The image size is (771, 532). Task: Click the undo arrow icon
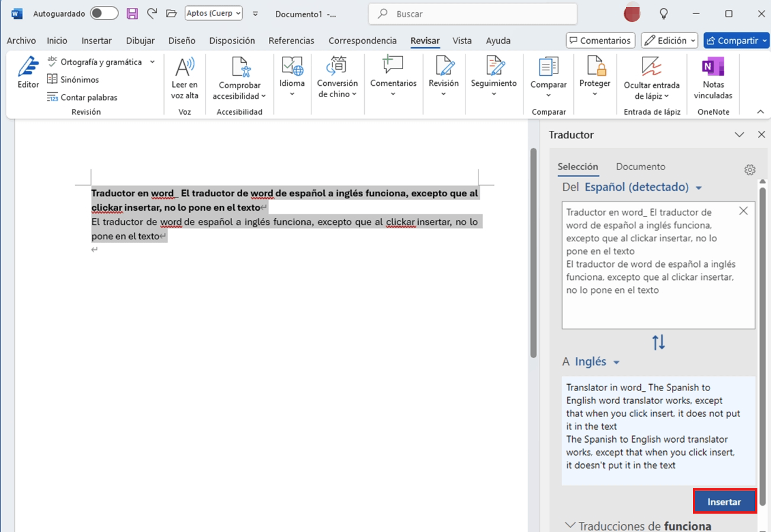coord(152,14)
